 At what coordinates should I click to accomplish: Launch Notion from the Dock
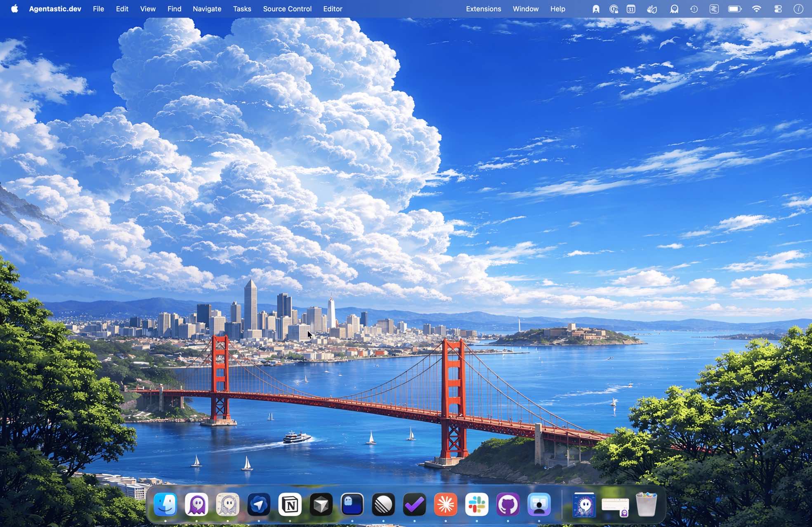[290, 505]
